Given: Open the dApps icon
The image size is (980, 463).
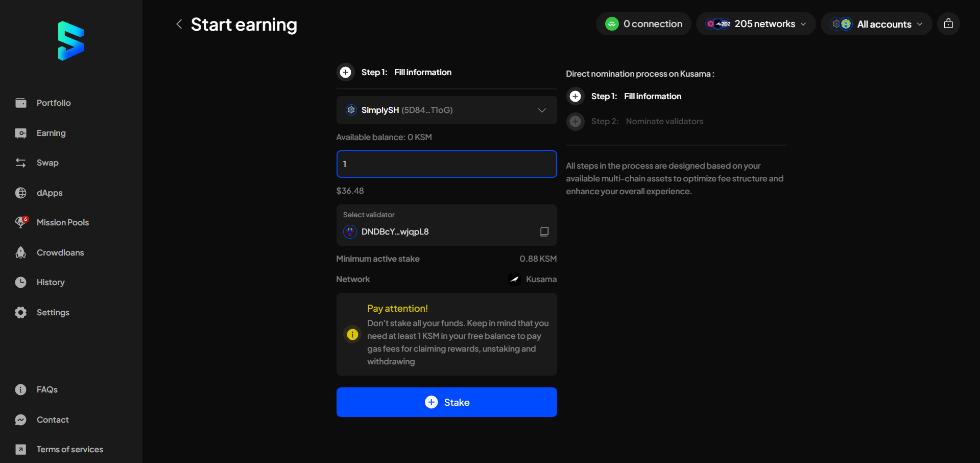Looking at the screenshot, I should 21,193.
